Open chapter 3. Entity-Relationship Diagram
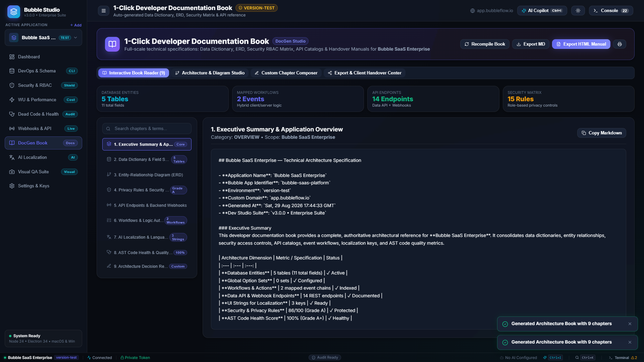This screenshot has width=644, height=362. [147, 175]
